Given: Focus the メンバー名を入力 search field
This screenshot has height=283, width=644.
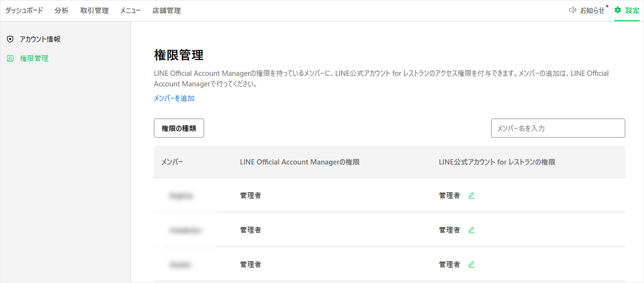Looking at the screenshot, I should pyautogui.click(x=558, y=128).
